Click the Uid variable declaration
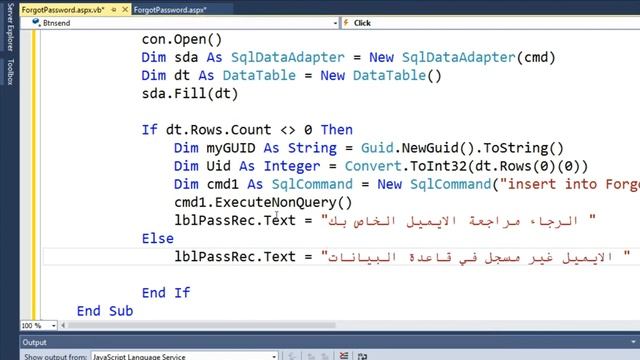Viewport: 640px width, 360px height. coord(218,166)
